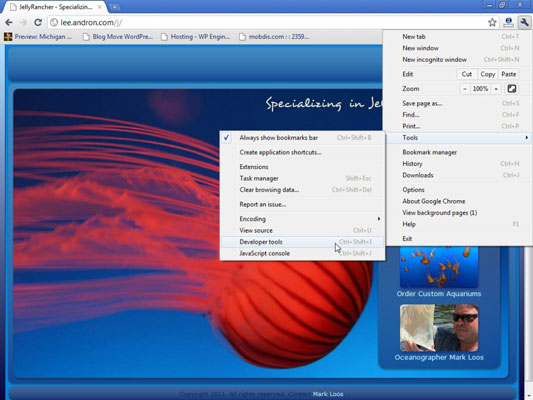Select the JellyRancher browser tab
This screenshot has height=400, width=533.
coord(54,7)
